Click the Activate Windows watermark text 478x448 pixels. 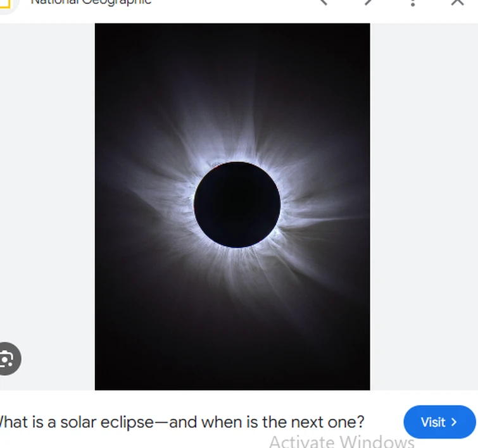pyautogui.click(x=342, y=441)
